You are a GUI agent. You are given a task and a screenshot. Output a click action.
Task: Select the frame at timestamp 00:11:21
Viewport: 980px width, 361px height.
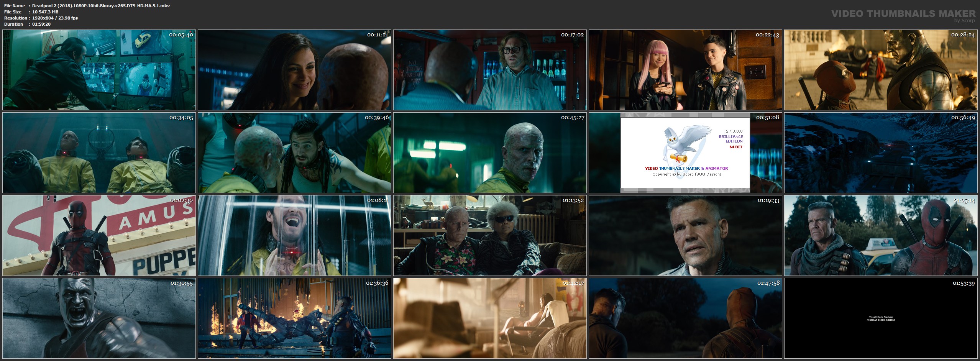[294, 70]
